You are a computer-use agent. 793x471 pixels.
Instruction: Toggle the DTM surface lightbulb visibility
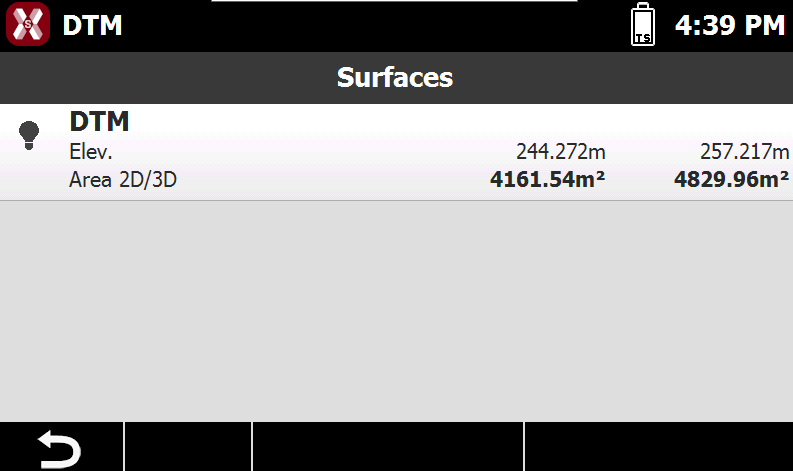29,136
